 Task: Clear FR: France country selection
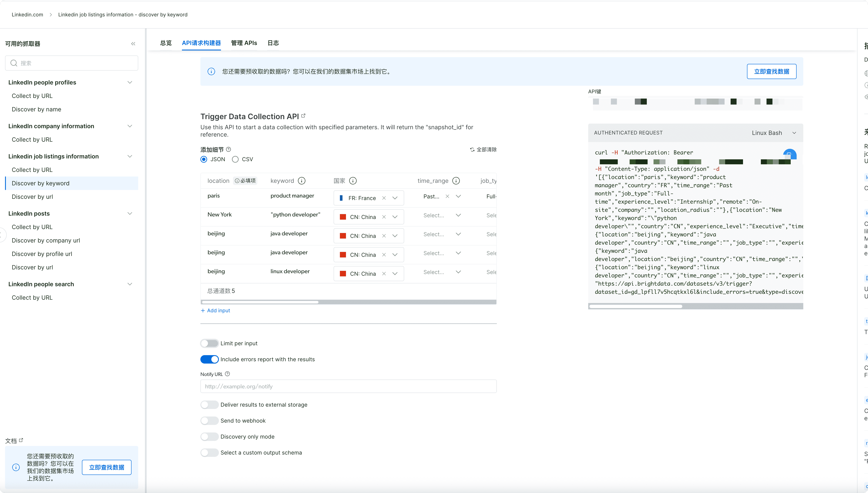[384, 198]
